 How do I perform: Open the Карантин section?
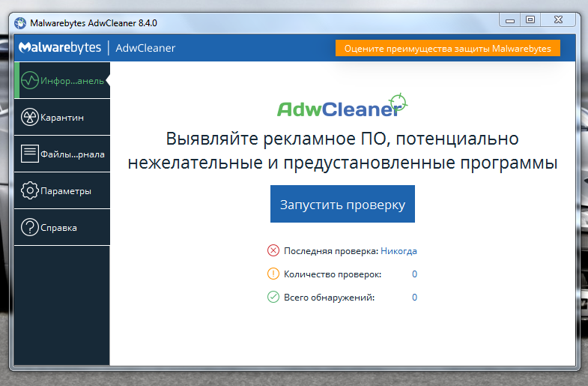62,117
